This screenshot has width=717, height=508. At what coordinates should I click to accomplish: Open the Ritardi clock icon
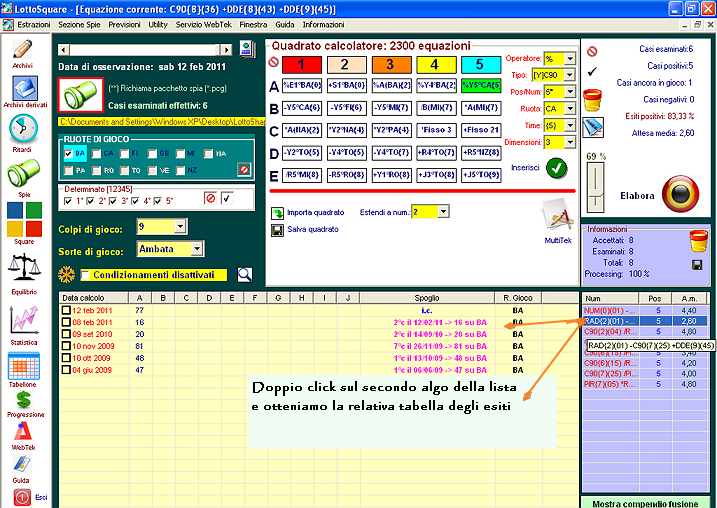23,129
